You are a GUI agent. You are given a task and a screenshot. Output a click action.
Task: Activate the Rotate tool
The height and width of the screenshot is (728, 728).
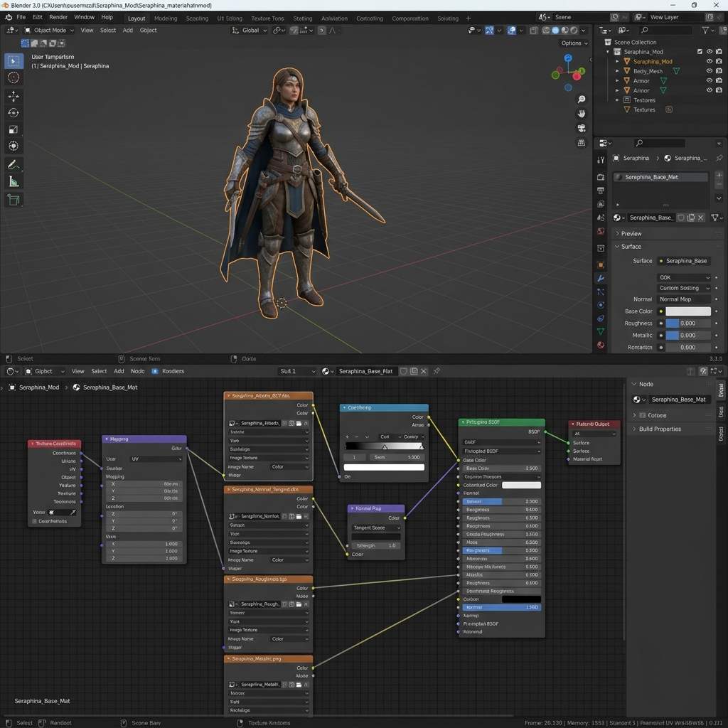click(14, 113)
